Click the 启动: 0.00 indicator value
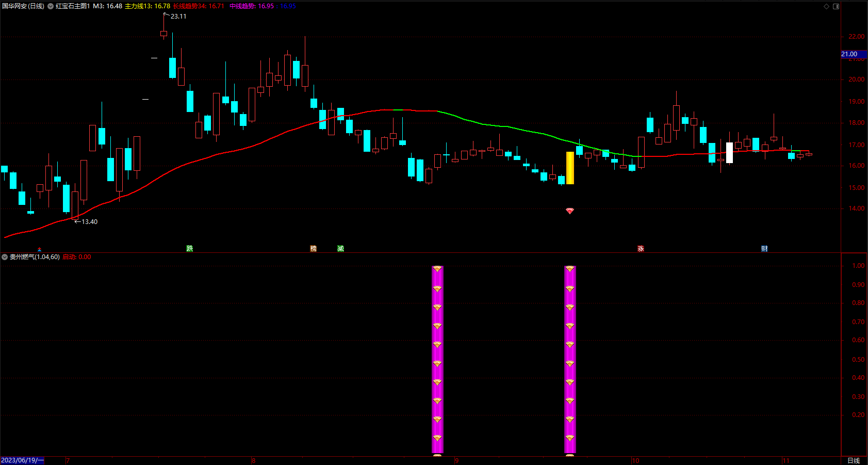Screen dimensions: 868x465 (77, 257)
